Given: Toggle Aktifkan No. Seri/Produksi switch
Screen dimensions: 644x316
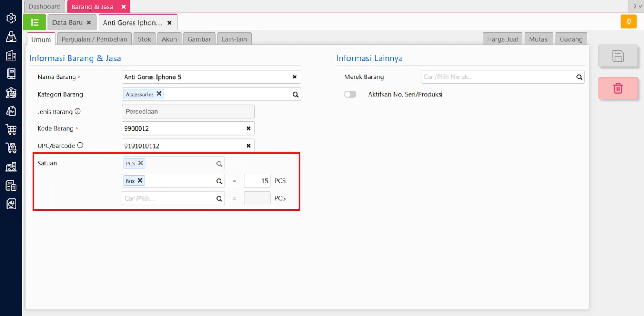Looking at the screenshot, I should [x=350, y=94].
